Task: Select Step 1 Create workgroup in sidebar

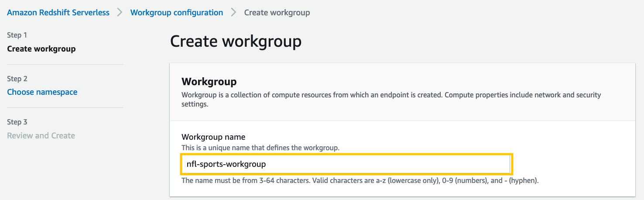Action: (x=41, y=48)
